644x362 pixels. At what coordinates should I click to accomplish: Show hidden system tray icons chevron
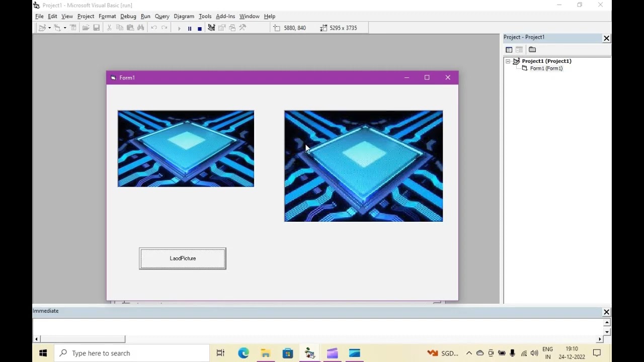coord(469,353)
